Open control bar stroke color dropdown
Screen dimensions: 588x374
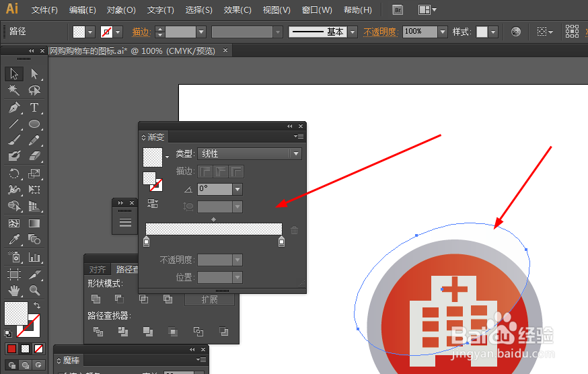point(118,32)
